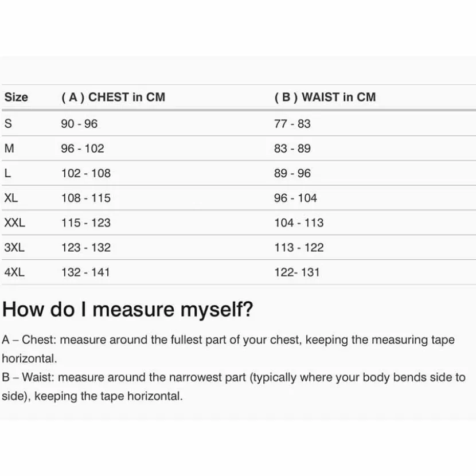The image size is (476, 476).
Task: Click the (B) WAIST in CM header
Action: pos(325,97)
